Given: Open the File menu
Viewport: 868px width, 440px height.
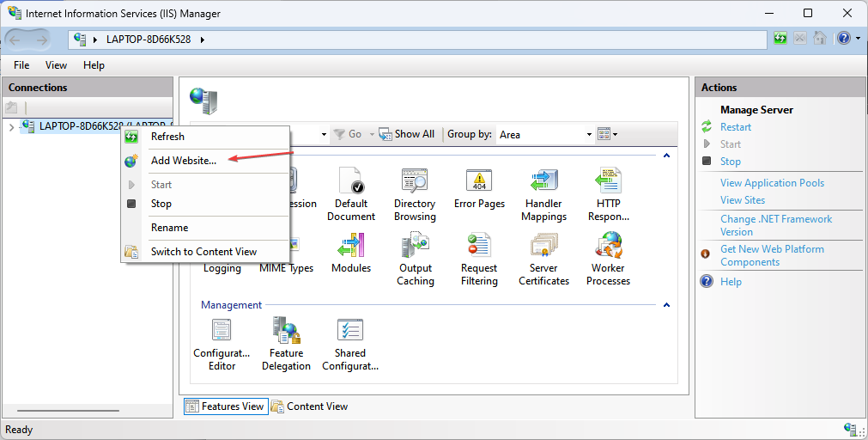Looking at the screenshot, I should pos(21,65).
